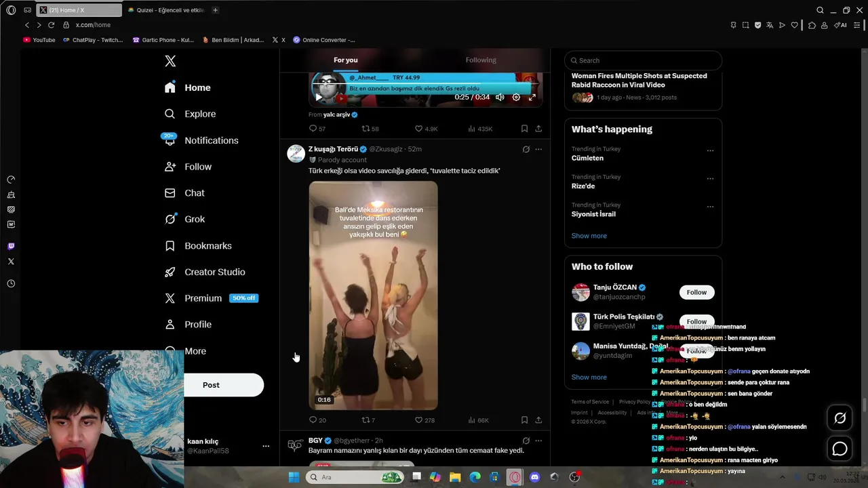Open Opera AI button in toolbar
The image size is (868, 488).
coord(840,25)
